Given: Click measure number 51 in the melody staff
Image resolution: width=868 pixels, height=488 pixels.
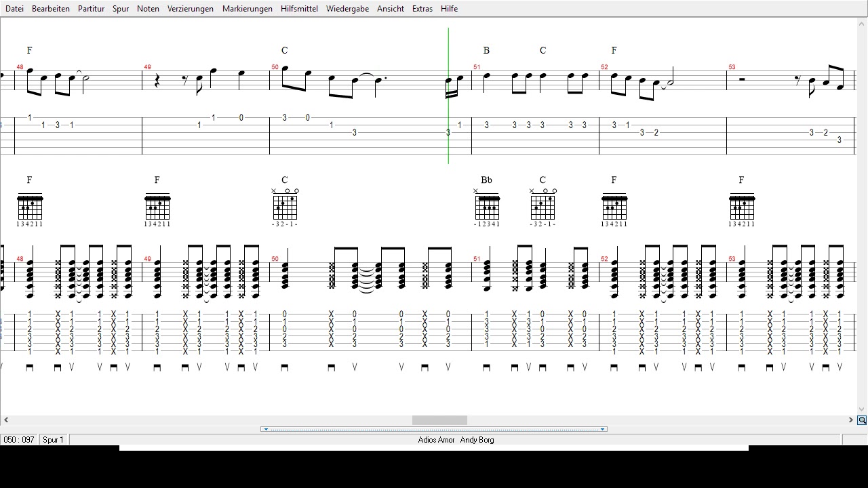Looking at the screenshot, I should [477, 67].
